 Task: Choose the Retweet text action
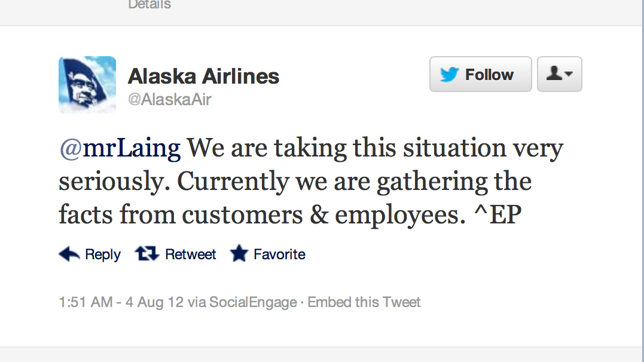point(190,254)
